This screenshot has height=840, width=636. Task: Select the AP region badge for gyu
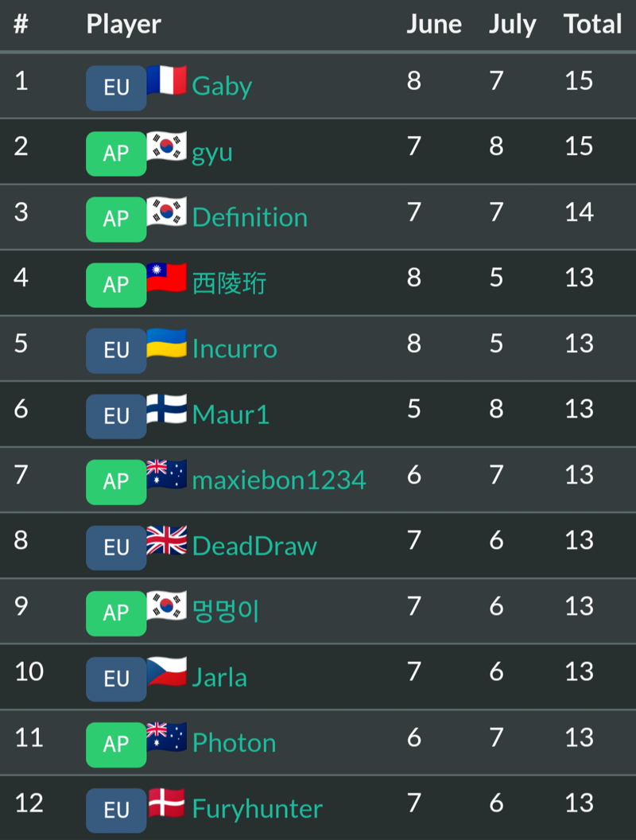[116, 154]
